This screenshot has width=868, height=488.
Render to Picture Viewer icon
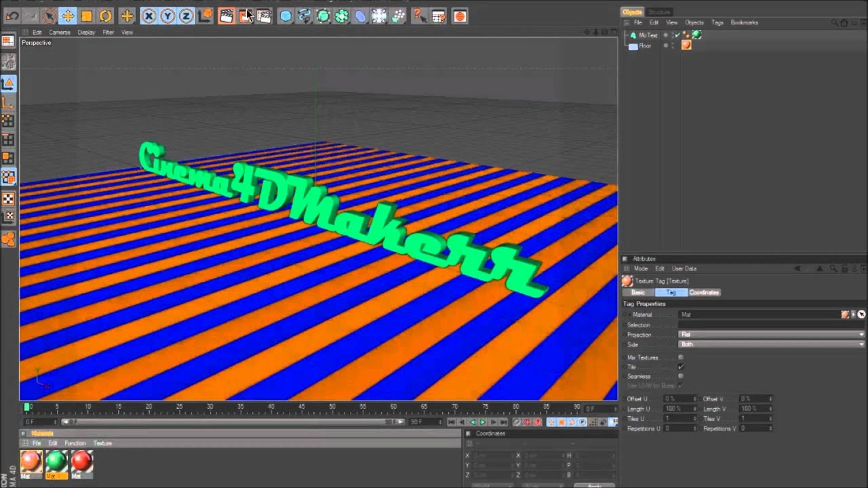click(245, 16)
